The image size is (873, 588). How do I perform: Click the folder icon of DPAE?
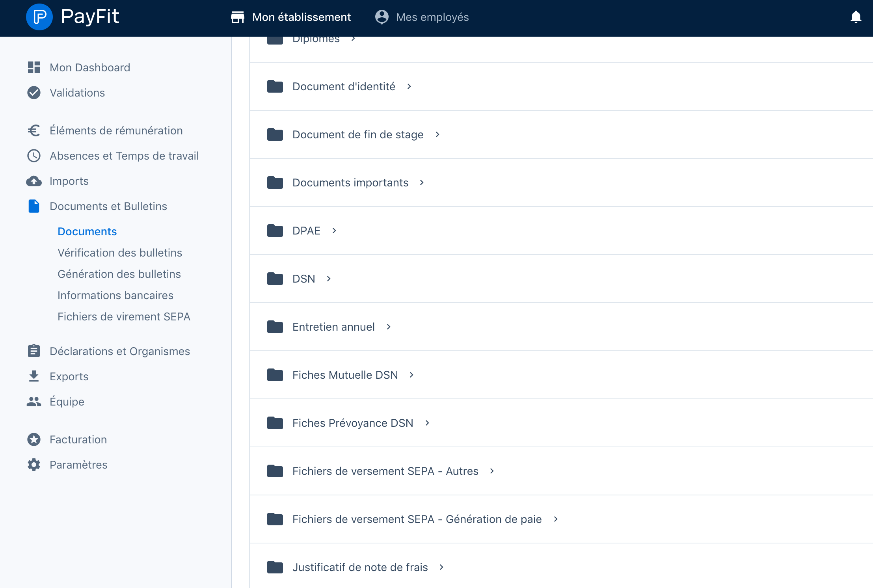point(275,231)
